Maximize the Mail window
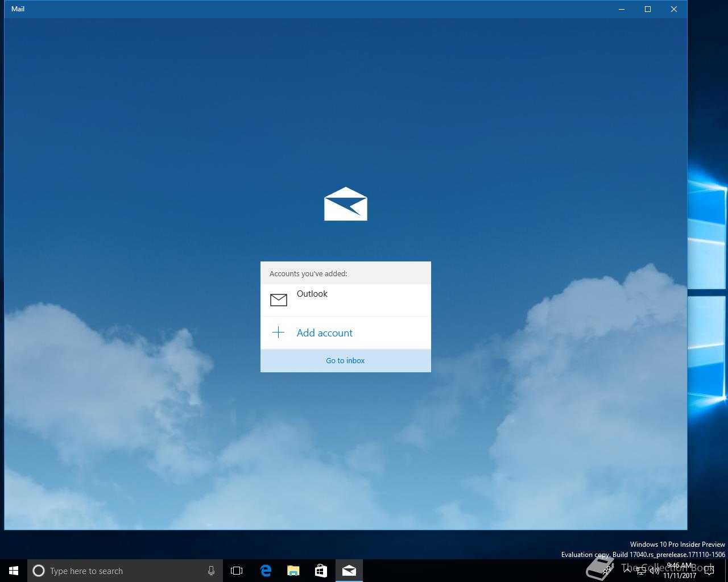The height and width of the screenshot is (582, 728). coord(648,9)
